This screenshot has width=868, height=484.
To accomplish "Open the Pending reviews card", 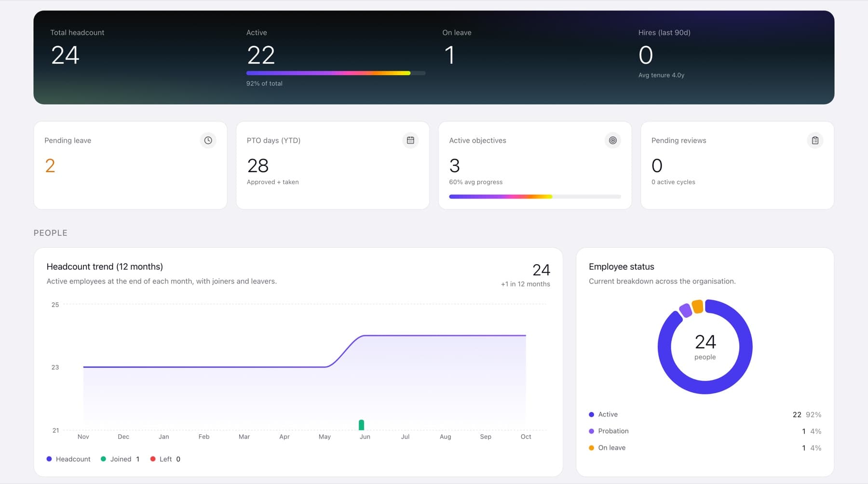I will tap(737, 165).
